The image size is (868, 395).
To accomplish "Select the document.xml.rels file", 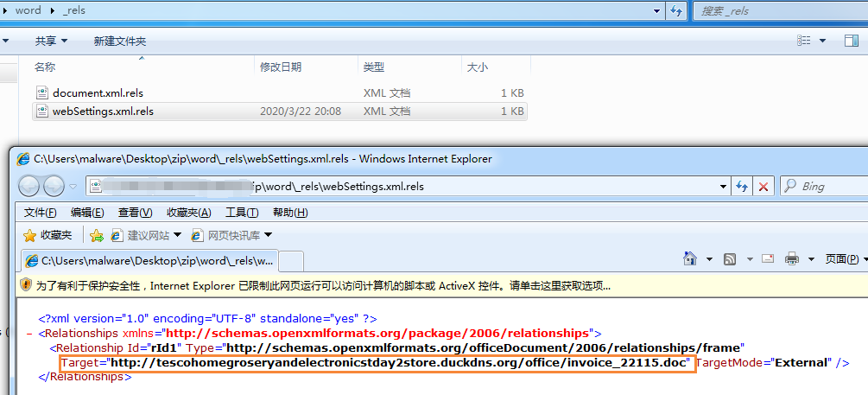I will [x=98, y=93].
